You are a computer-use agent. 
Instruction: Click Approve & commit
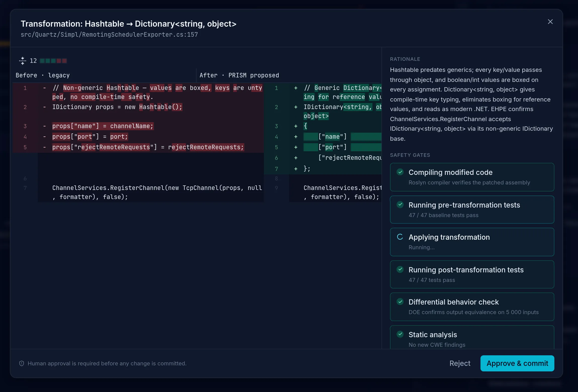(x=517, y=363)
